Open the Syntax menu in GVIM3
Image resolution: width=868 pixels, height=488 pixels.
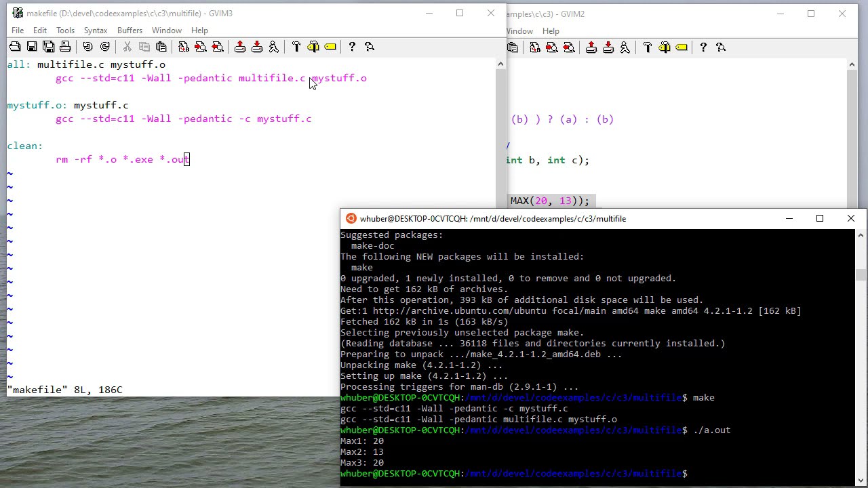click(x=96, y=30)
